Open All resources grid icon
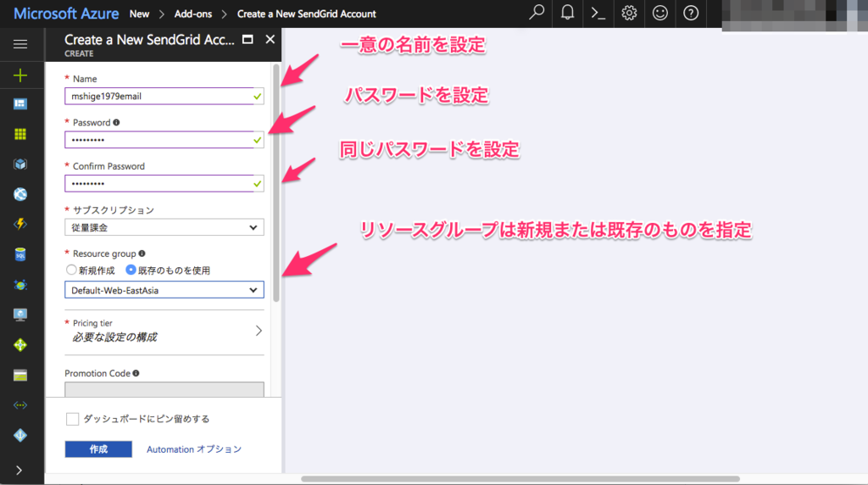This screenshot has width=868, height=485. (x=20, y=134)
